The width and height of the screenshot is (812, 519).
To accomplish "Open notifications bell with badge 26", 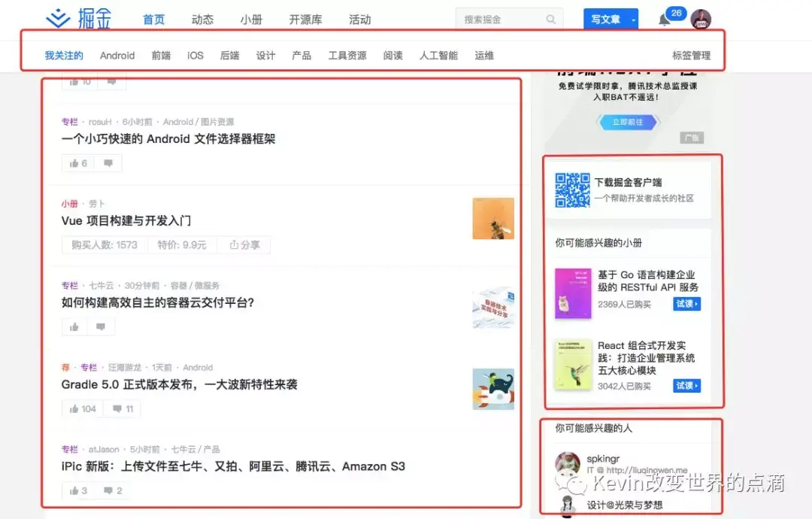I will click(665, 20).
